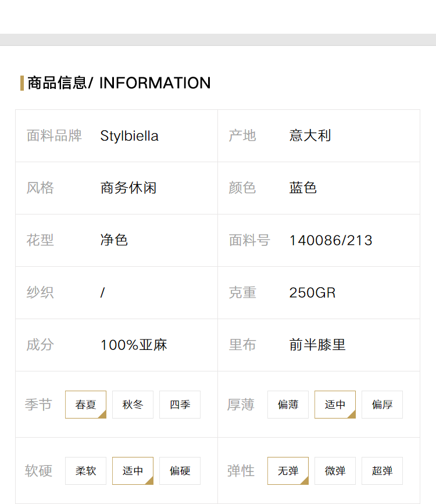Pick 偏硬 softness option
The width and height of the screenshot is (436, 504).
point(180,471)
